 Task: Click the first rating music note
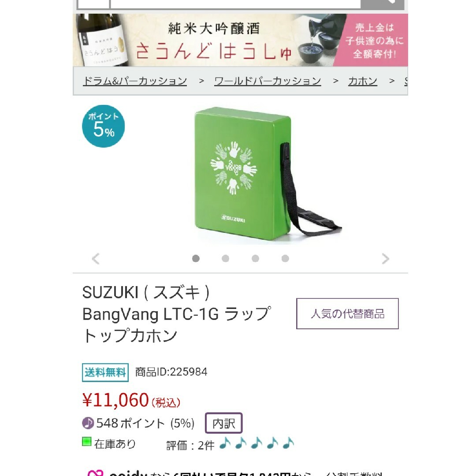tap(225, 443)
